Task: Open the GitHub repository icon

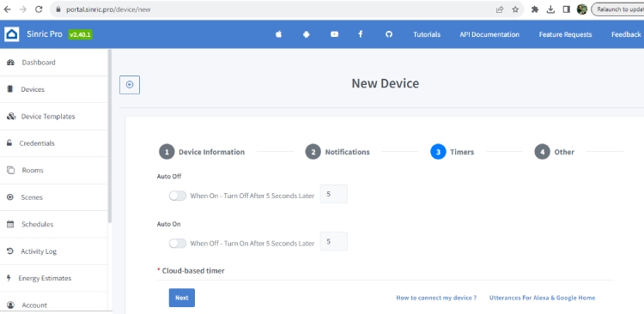Action: click(389, 34)
